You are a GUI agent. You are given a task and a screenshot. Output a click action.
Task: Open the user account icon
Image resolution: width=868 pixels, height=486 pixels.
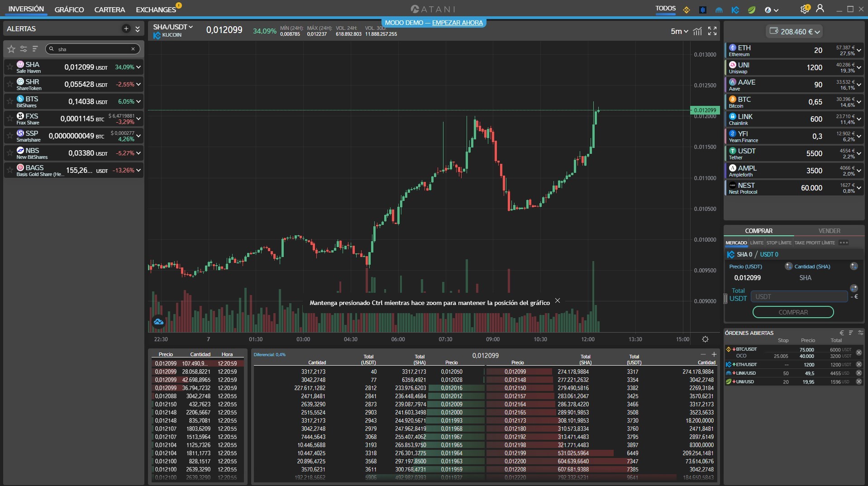click(x=820, y=9)
